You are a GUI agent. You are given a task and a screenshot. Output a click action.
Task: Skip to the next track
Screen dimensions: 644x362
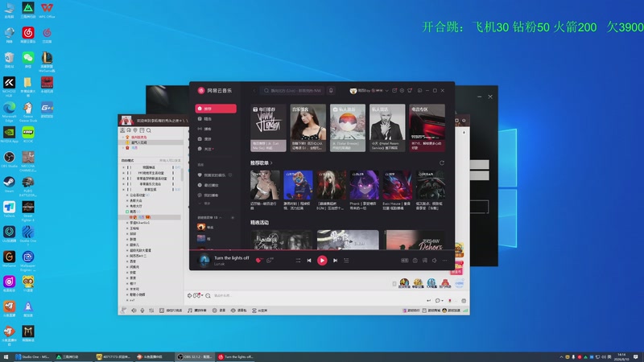tap(335, 260)
